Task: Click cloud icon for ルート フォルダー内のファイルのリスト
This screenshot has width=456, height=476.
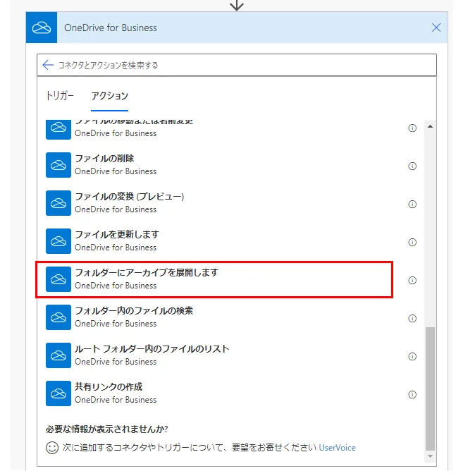Action: [58, 355]
